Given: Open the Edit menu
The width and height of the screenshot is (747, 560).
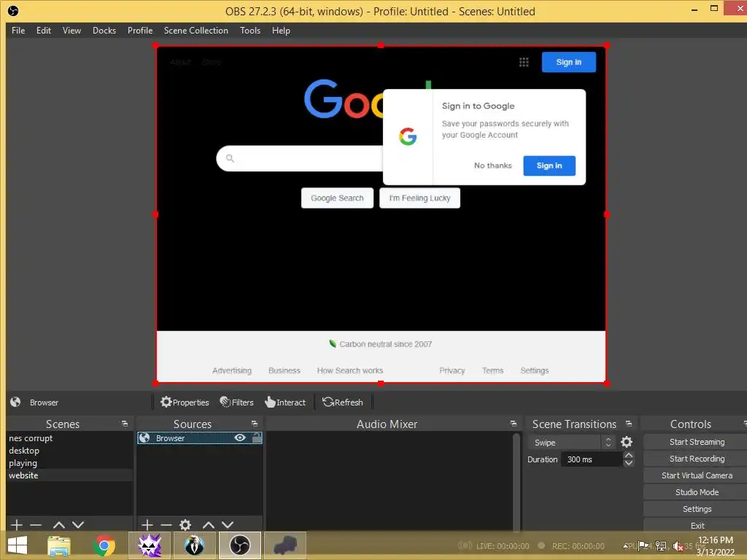Looking at the screenshot, I should 43,31.
